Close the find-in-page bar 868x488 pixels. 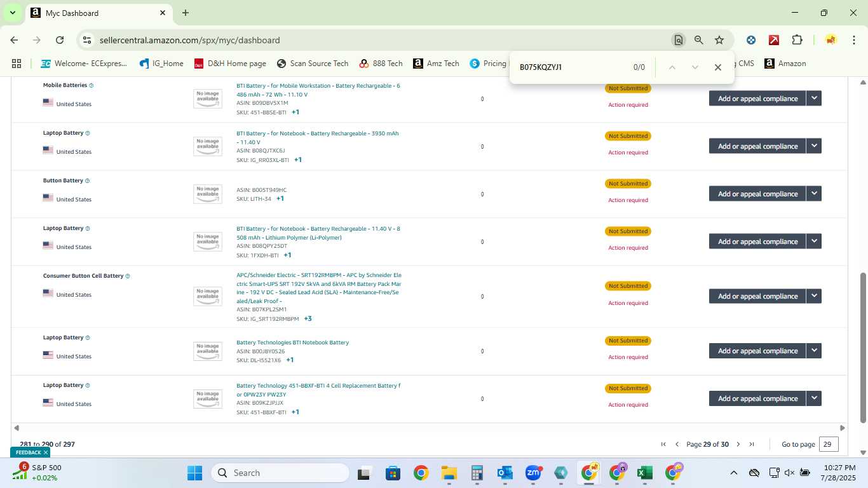tap(718, 67)
